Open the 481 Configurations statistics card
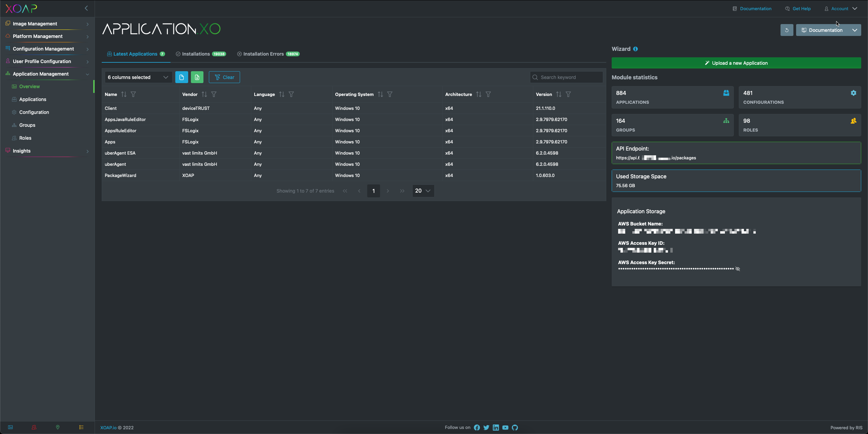 pos(800,97)
